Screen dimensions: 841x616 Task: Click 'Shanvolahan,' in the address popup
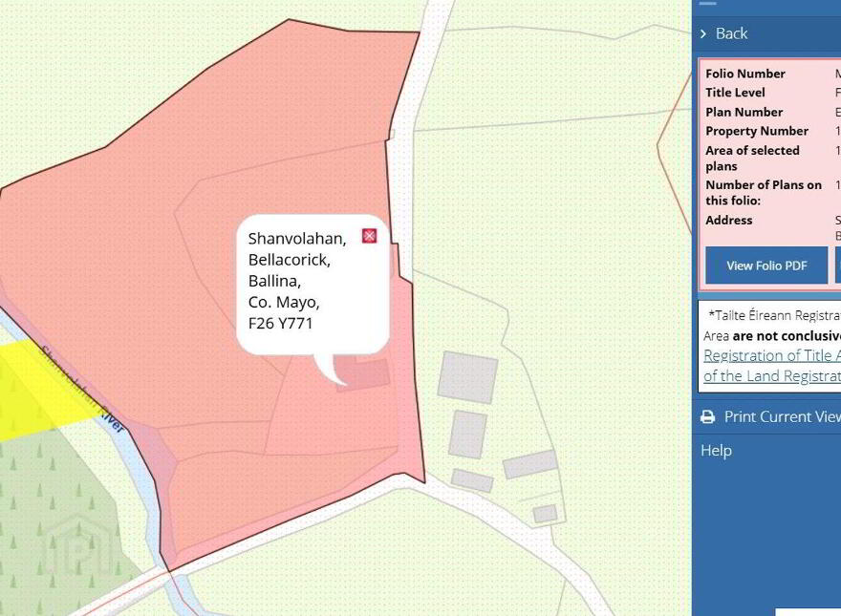pyautogui.click(x=297, y=239)
